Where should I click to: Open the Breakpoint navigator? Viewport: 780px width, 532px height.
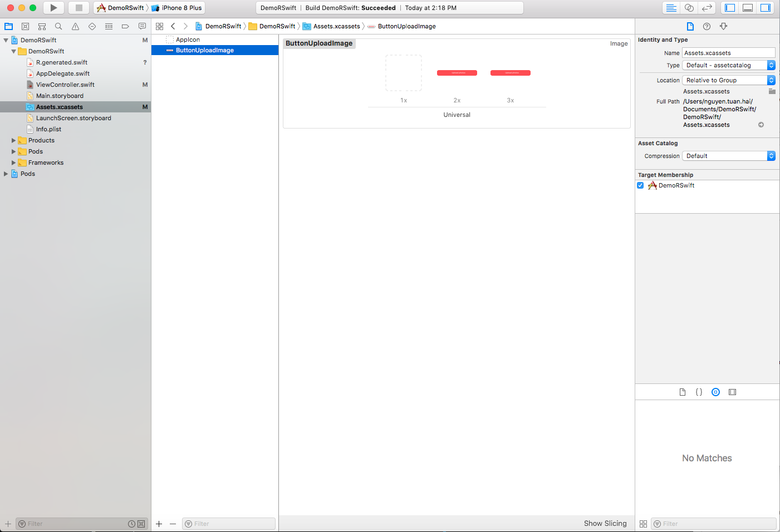(x=125, y=26)
